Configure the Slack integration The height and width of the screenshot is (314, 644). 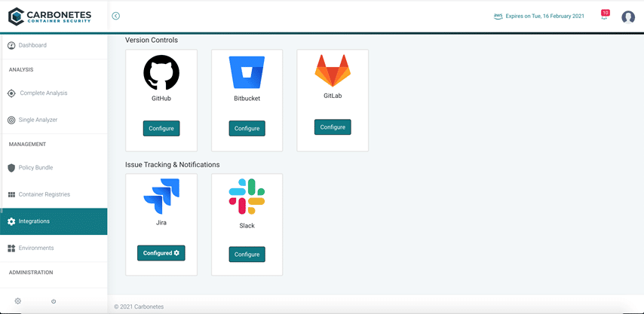click(247, 255)
